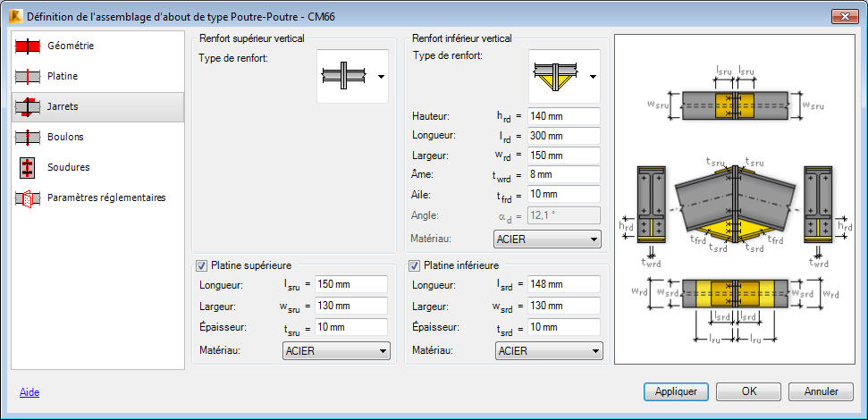Viewport: 868px width, 420px height.
Task: Open the lower stiffener Matériau ACIER dropdown
Action: pyautogui.click(x=547, y=239)
